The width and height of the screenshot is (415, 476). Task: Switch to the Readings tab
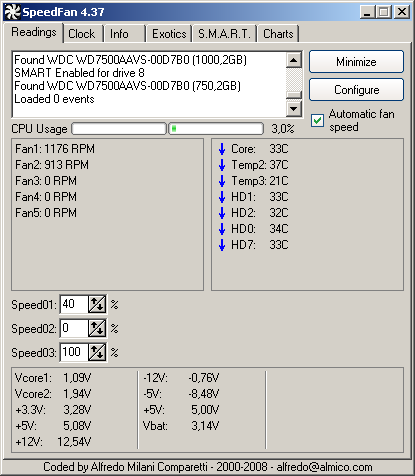click(x=34, y=32)
